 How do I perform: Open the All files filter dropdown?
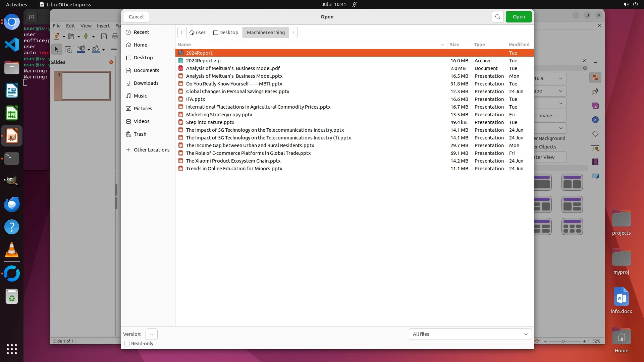coord(470,334)
